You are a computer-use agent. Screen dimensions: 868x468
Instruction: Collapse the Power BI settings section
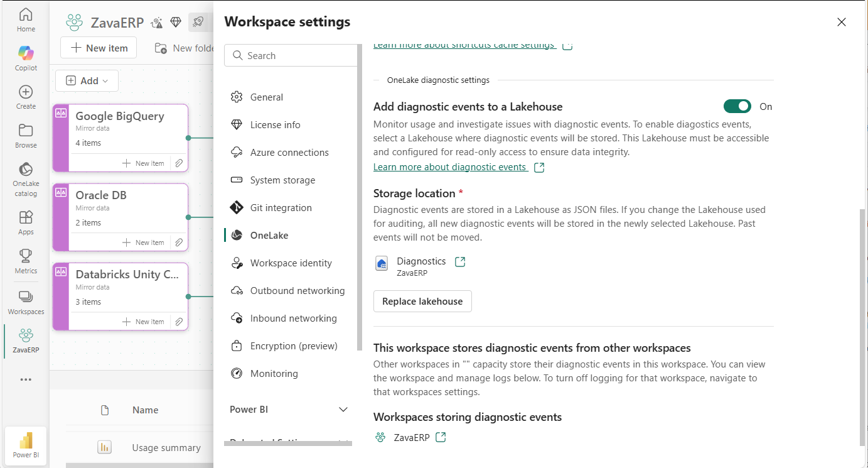point(343,409)
